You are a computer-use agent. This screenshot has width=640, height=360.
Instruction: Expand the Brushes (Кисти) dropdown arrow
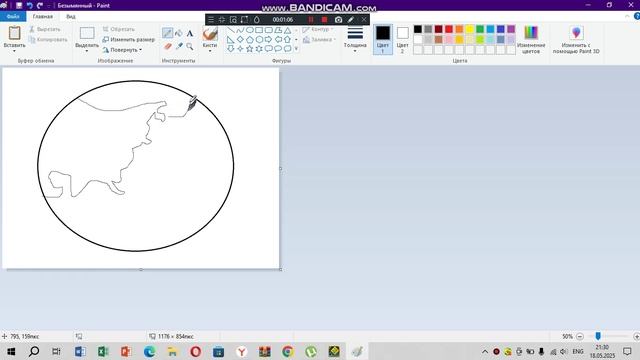coord(210,51)
